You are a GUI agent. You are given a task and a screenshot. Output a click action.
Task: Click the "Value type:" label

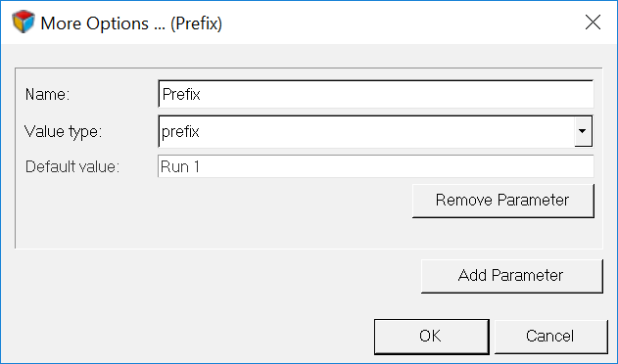click(63, 131)
